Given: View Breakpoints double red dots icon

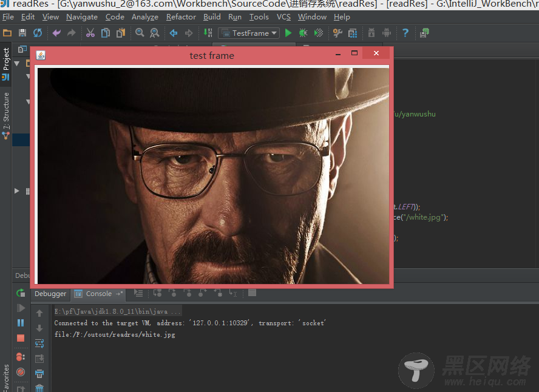Looking at the screenshot, I should [21, 357].
